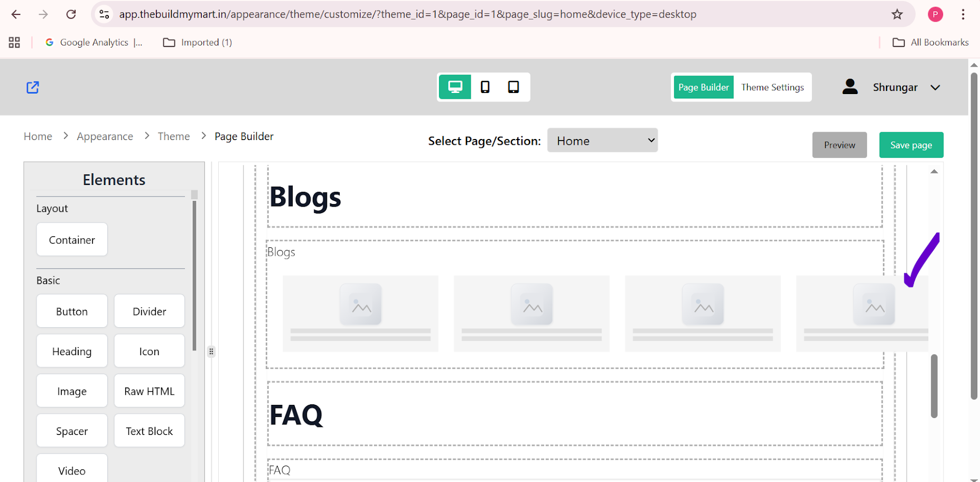Click the Layout section label

52,208
